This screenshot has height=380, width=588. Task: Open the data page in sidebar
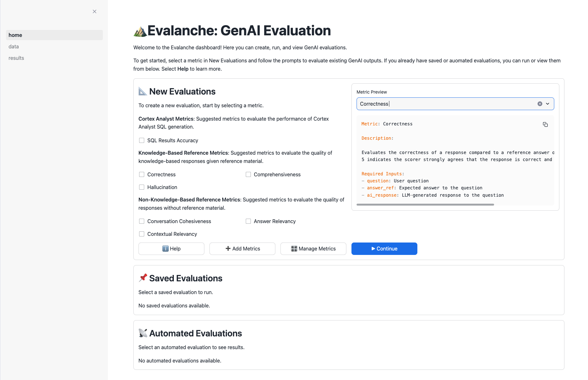point(14,46)
